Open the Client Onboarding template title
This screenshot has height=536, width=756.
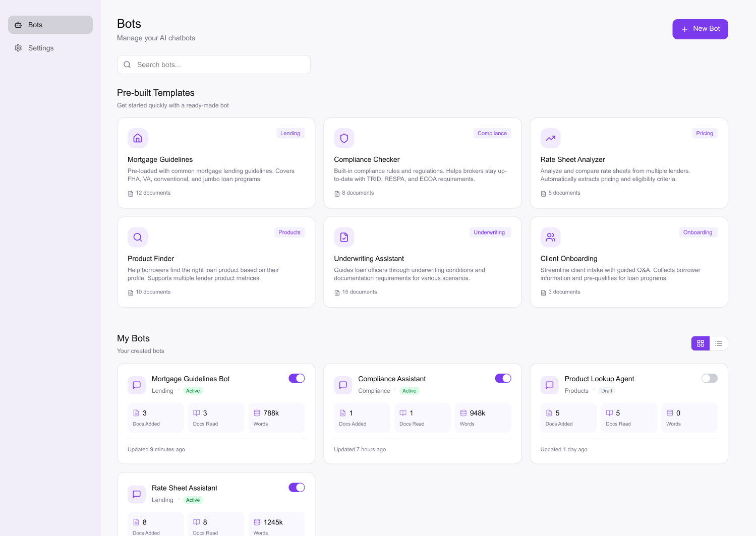click(x=569, y=259)
